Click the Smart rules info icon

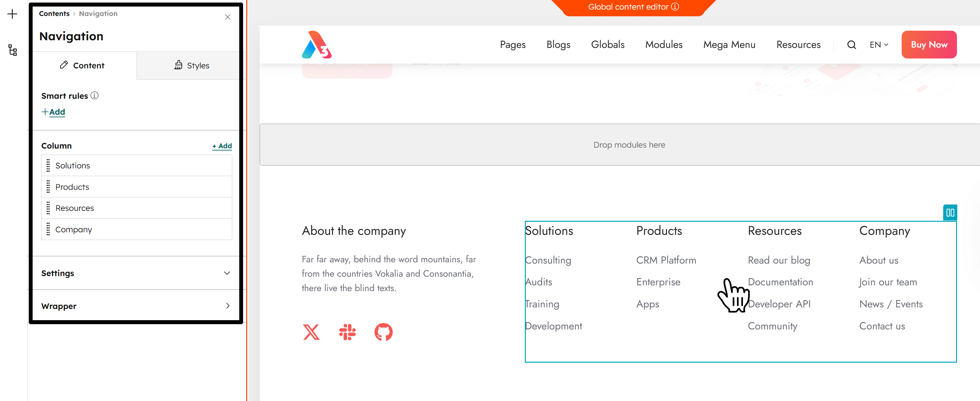[x=95, y=96]
